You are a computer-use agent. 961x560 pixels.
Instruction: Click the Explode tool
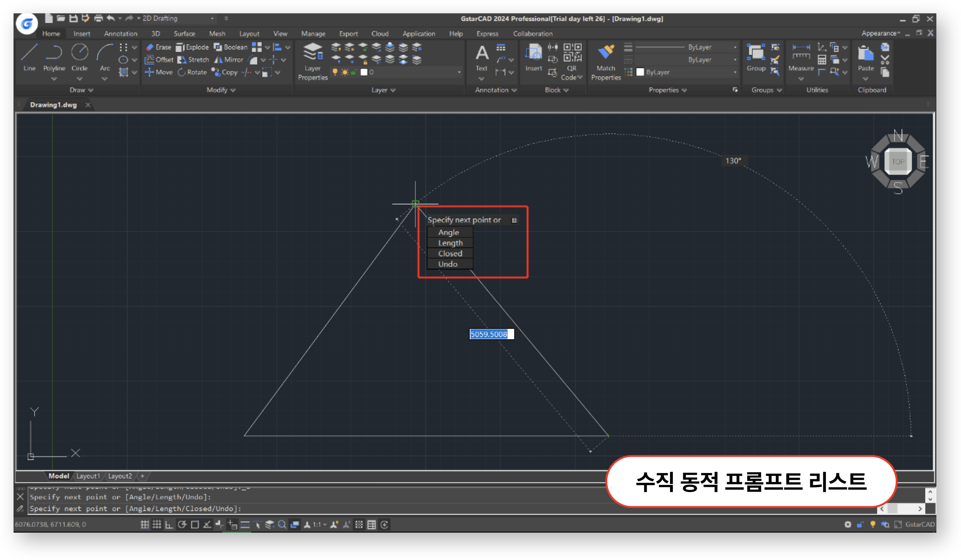[x=192, y=47]
